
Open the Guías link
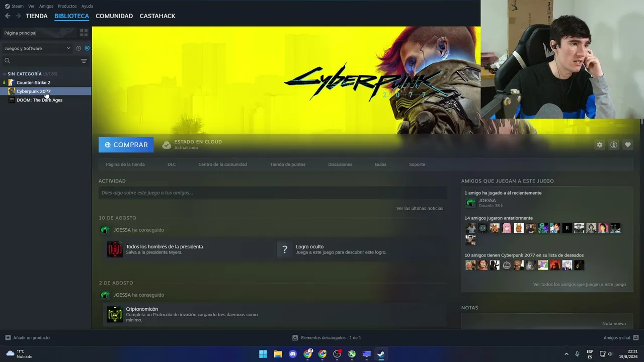click(x=380, y=164)
